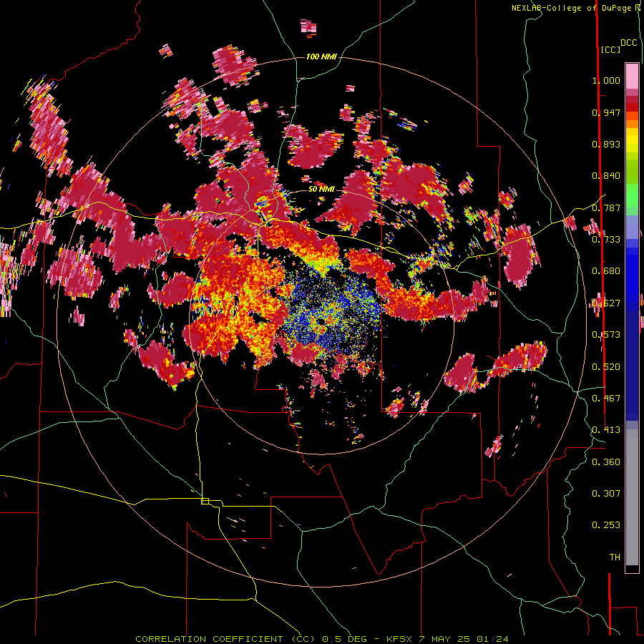Click the black radar site hole at echo center
The image size is (644, 644).
[x=321, y=321]
